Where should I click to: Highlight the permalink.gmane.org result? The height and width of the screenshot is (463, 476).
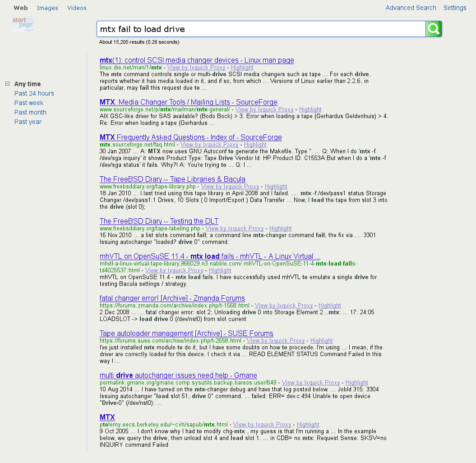coord(357,382)
